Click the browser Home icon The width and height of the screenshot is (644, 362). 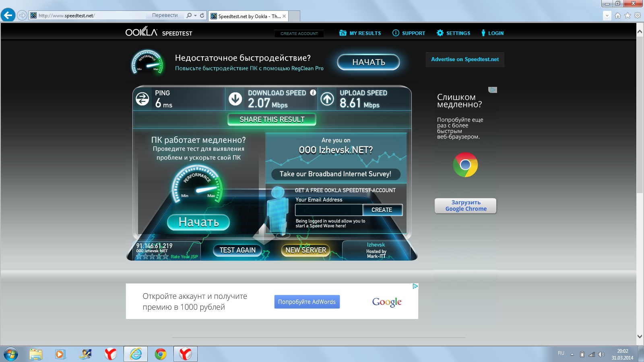[x=618, y=15]
